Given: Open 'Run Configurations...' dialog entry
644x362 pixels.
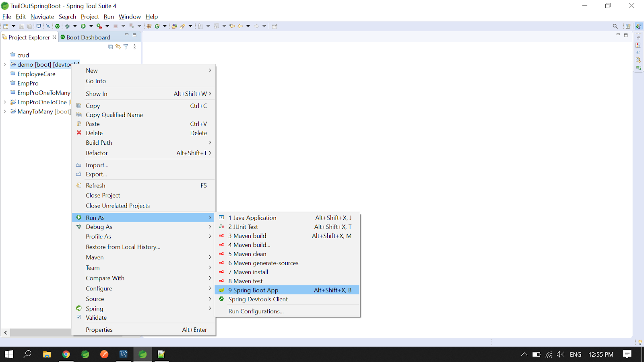Looking at the screenshot, I should (x=287, y=311).
